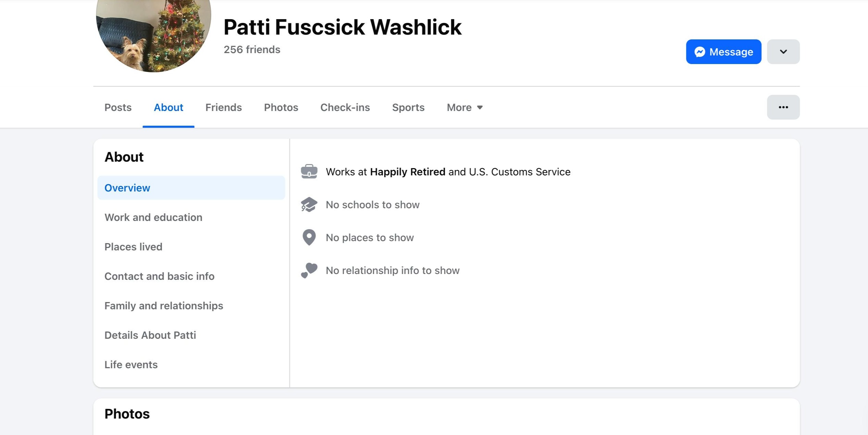This screenshot has width=868, height=435.
Task: Click the hearts relationship icon
Action: point(309,270)
